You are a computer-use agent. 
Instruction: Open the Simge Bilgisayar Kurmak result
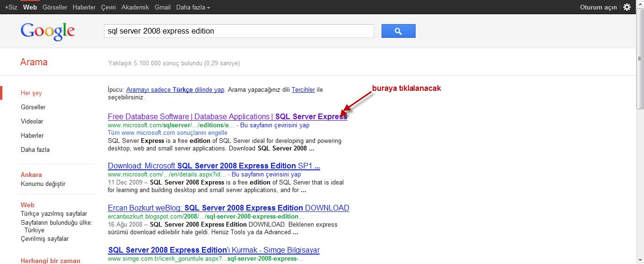pos(214,250)
